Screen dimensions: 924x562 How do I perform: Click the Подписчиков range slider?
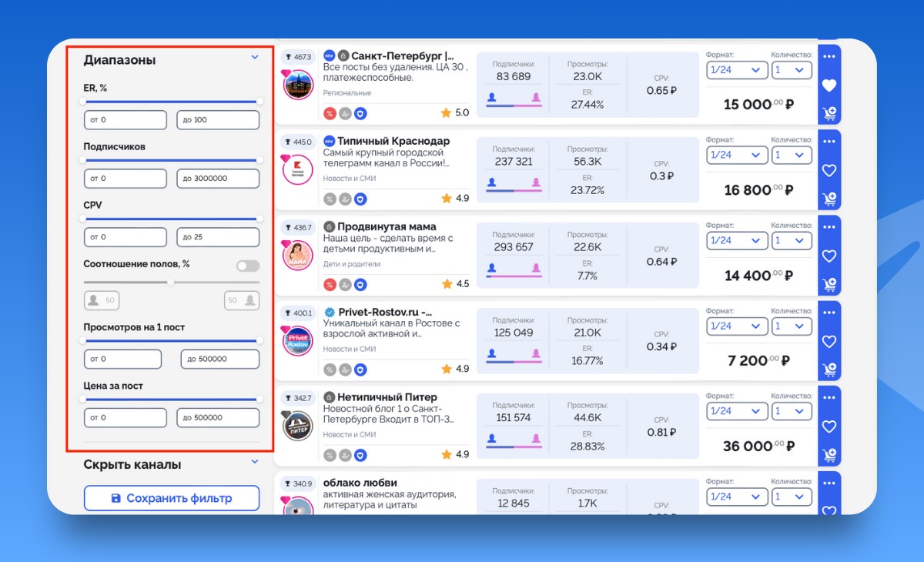point(172,160)
